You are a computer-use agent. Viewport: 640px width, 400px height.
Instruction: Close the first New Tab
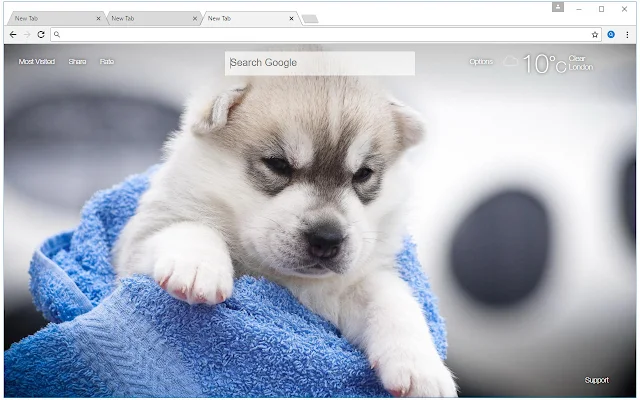click(x=98, y=18)
